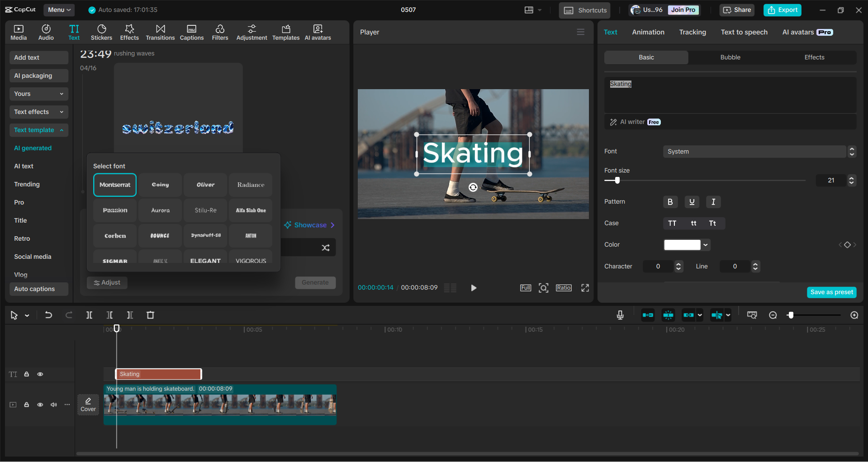868x462 pixels.
Task: Open the Stickers panel
Action: pyautogui.click(x=101, y=32)
